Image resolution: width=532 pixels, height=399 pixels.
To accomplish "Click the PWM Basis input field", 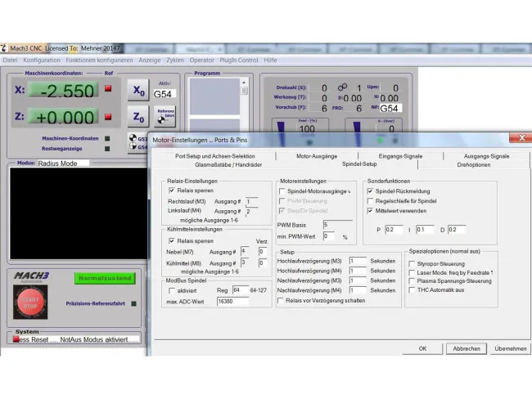I will [x=337, y=225].
